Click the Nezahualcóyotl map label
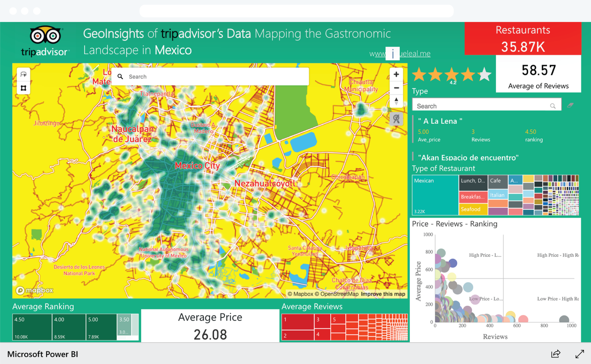The height and width of the screenshot is (364, 591). pyautogui.click(x=266, y=183)
